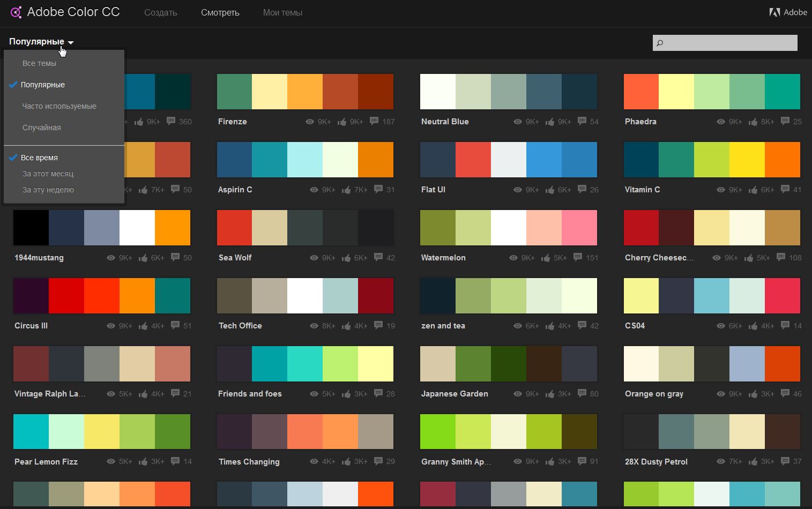Open the Firenze theme title link
This screenshot has width=812, height=509.
click(233, 122)
